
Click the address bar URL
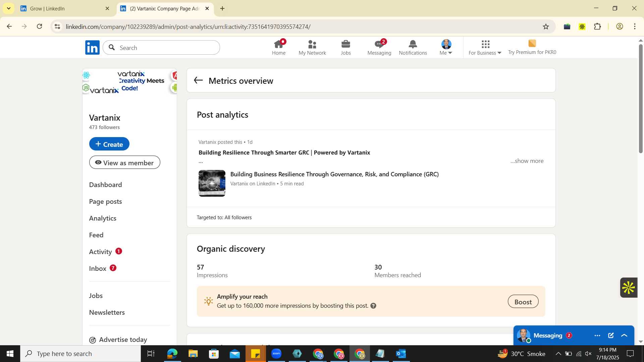pos(188,26)
